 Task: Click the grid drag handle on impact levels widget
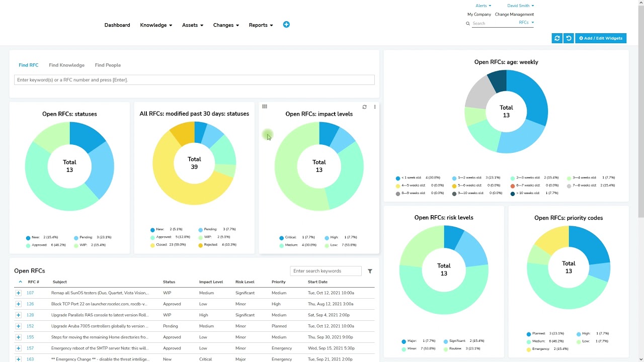click(x=265, y=107)
